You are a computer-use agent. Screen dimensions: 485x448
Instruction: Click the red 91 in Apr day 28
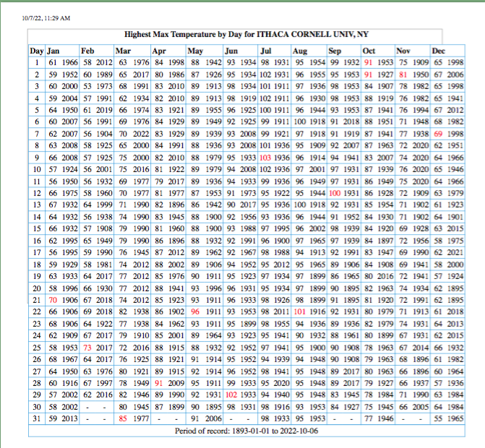click(x=159, y=384)
